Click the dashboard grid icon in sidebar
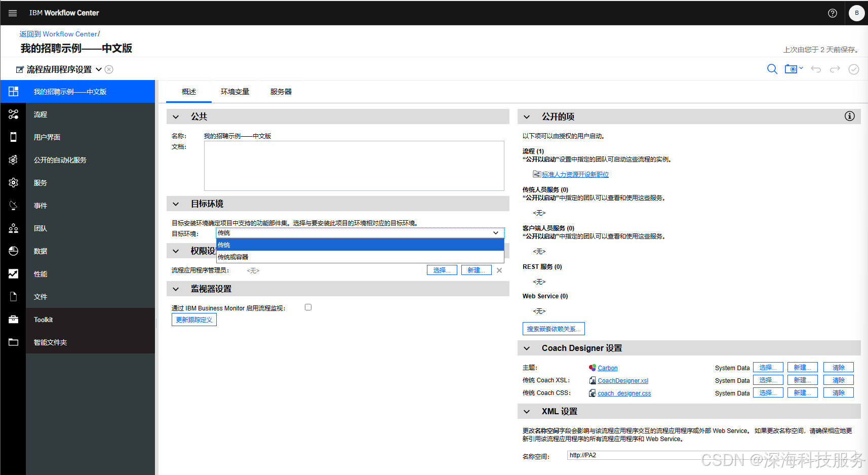Image resolution: width=868 pixels, height=475 pixels. coord(13,92)
